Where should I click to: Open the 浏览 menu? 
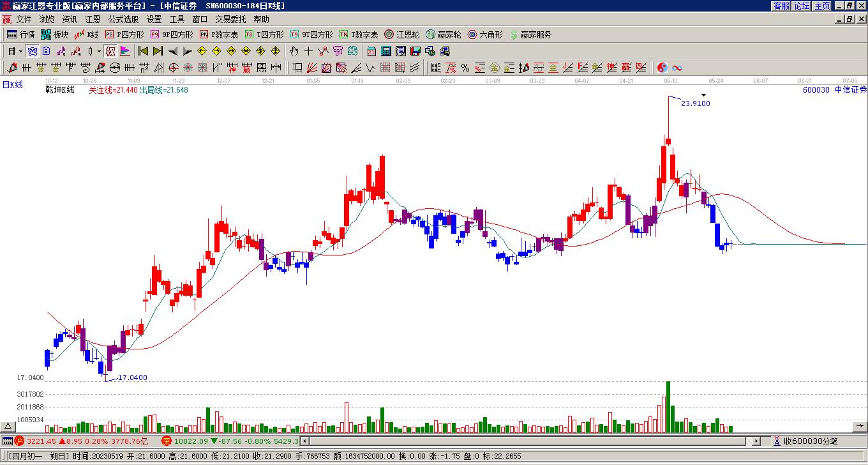47,20
